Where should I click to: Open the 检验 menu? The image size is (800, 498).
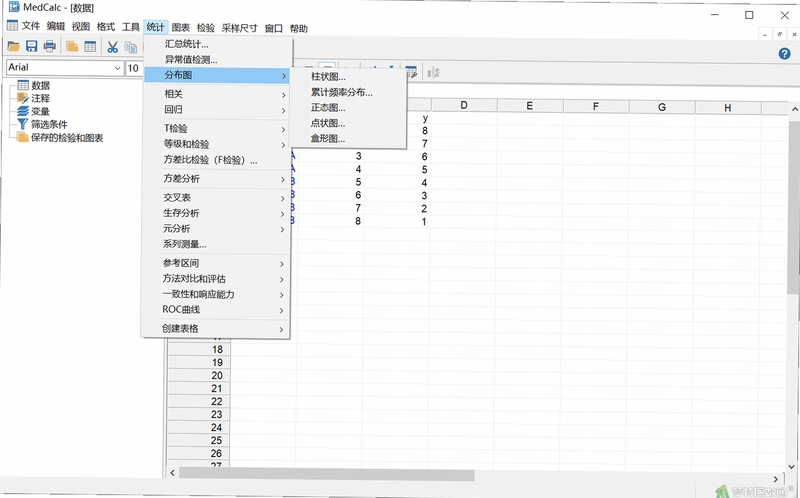click(206, 28)
